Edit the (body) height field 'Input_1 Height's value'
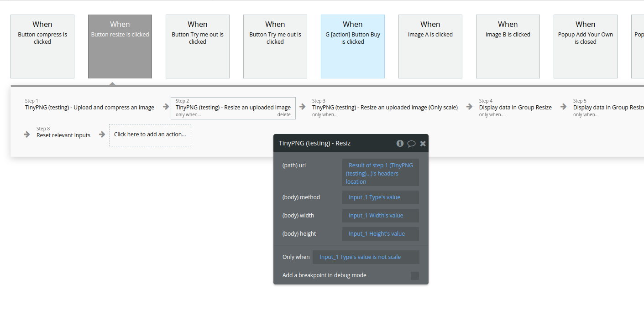Screen dimensions: 644x315 tap(381, 233)
